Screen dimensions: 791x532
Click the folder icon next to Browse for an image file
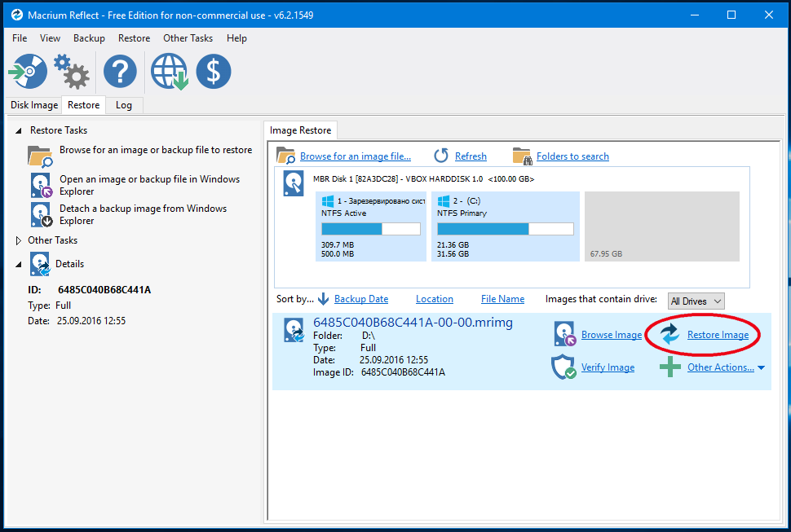[x=286, y=156]
